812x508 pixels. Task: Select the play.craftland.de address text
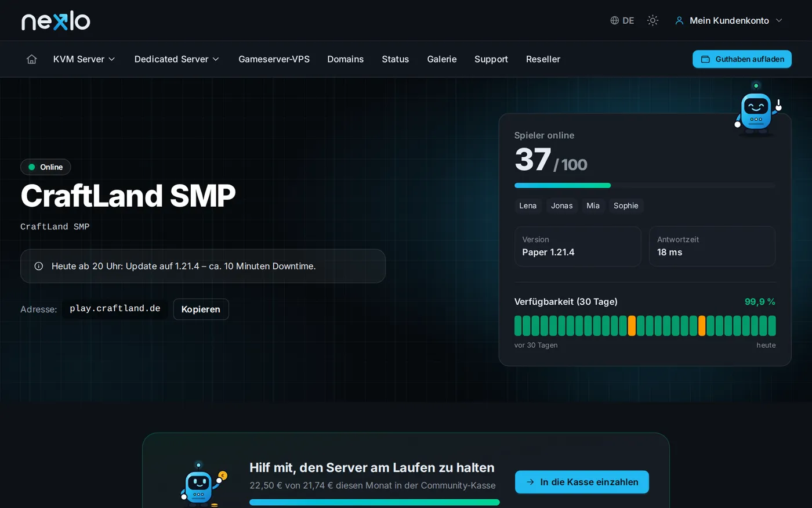pyautogui.click(x=115, y=308)
